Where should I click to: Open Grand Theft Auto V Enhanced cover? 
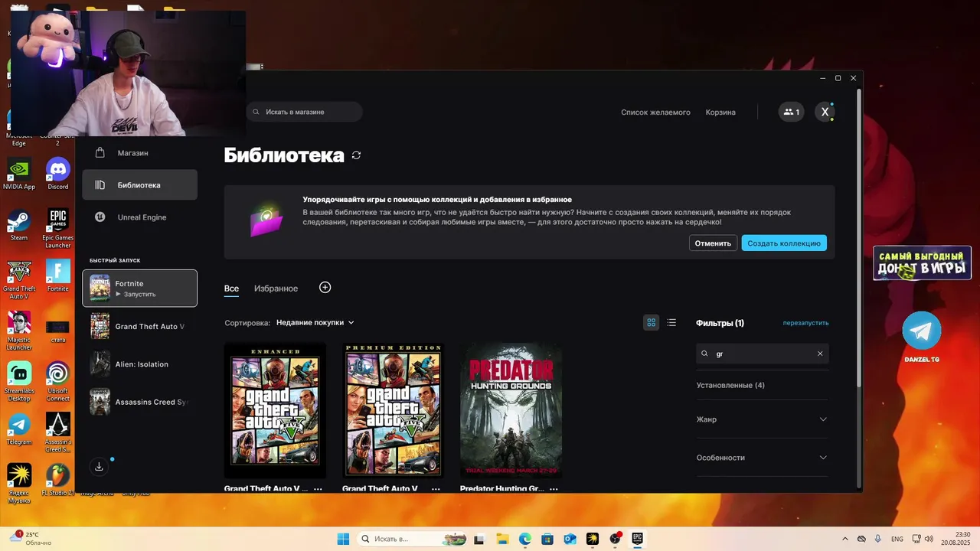(x=275, y=410)
